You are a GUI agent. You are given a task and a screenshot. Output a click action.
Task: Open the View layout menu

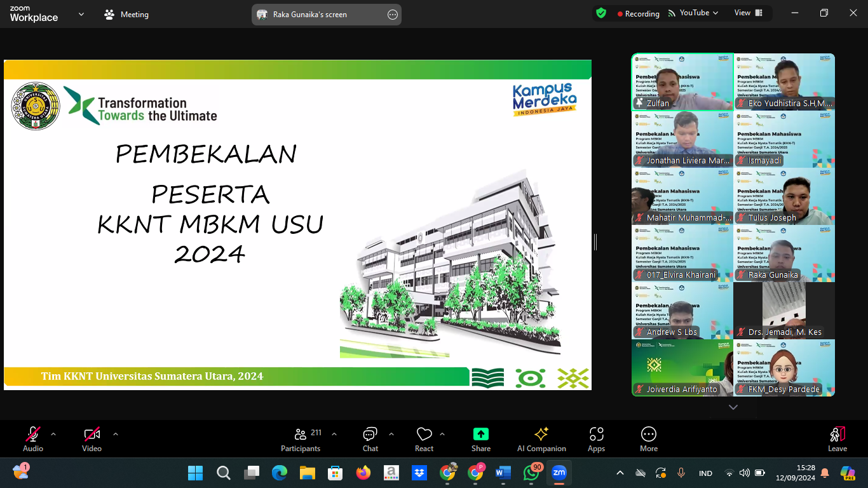749,13
